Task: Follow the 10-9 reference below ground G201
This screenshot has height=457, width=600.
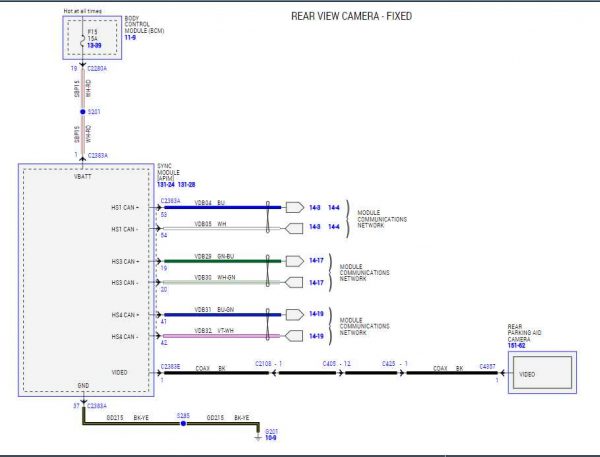Action: (271, 437)
